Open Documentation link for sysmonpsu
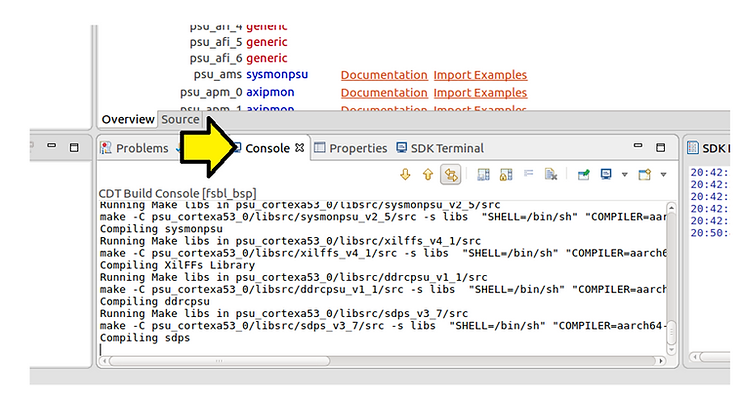 [384, 75]
